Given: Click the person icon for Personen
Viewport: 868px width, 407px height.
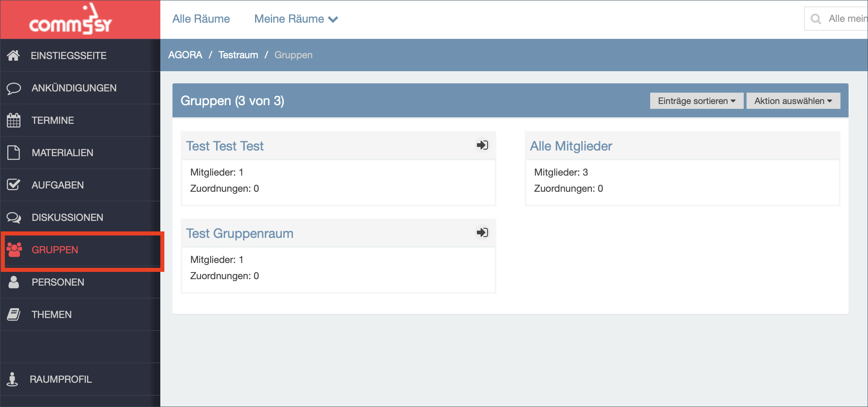Looking at the screenshot, I should click(14, 282).
